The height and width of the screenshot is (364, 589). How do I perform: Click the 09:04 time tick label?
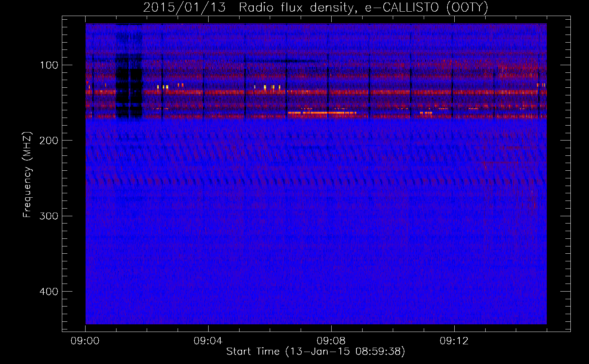(x=208, y=341)
